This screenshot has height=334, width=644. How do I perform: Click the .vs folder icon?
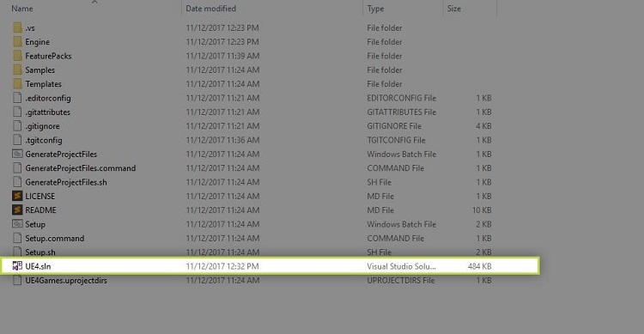point(17,27)
